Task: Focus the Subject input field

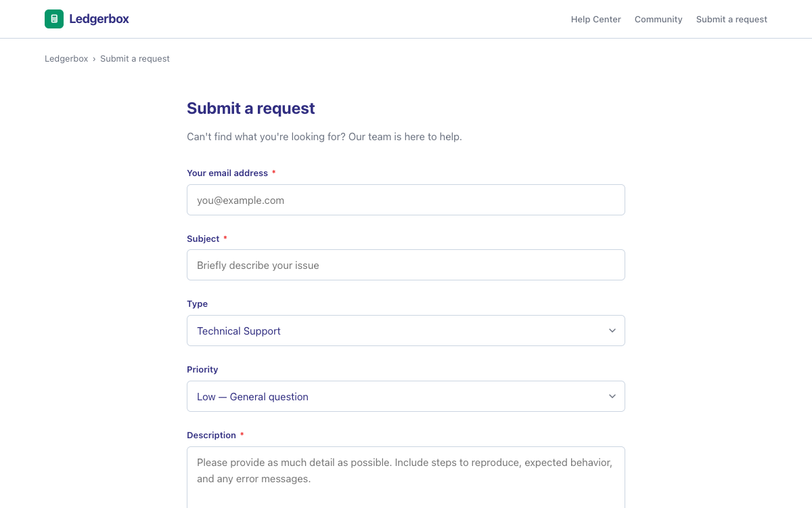Action: tap(406, 265)
